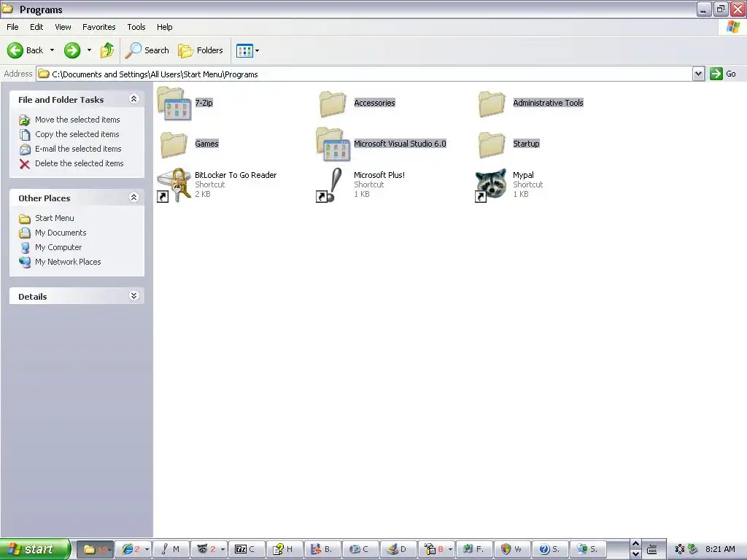Click Move the selected items
Viewport: 747px width, 560px height.
click(x=69, y=120)
